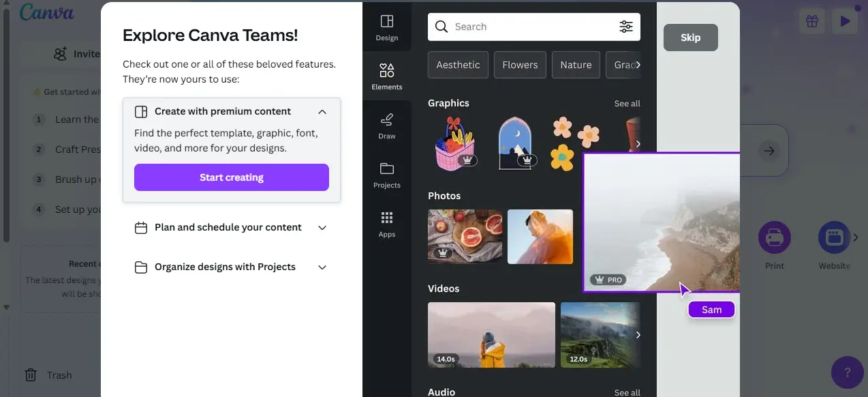Choose the grapefruit photo thumbnail

coord(465,237)
